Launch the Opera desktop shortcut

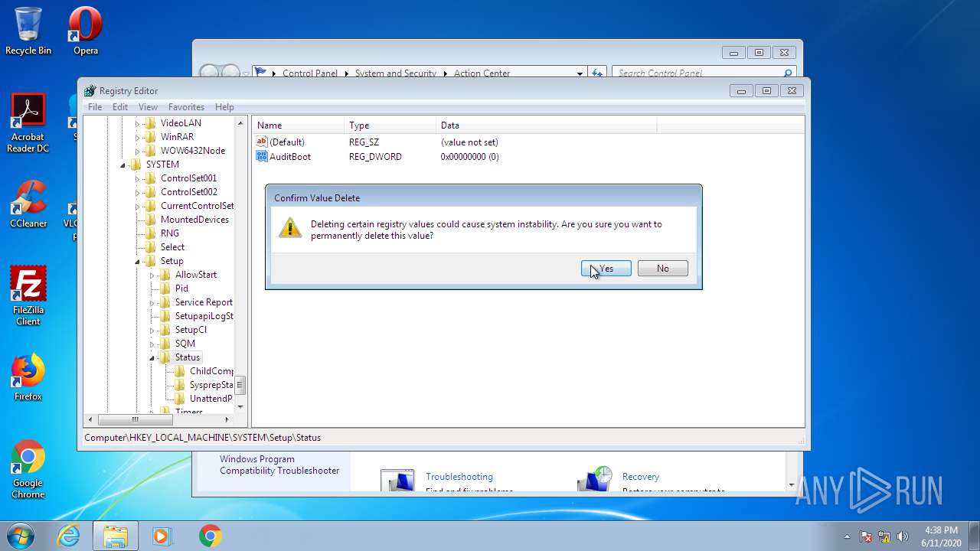click(x=86, y=31)
